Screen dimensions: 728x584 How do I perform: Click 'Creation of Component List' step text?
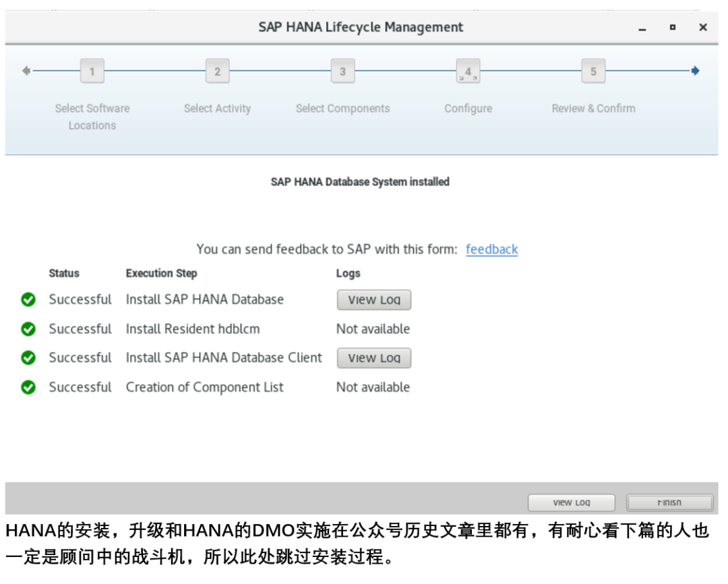click(x=205, y=387)
